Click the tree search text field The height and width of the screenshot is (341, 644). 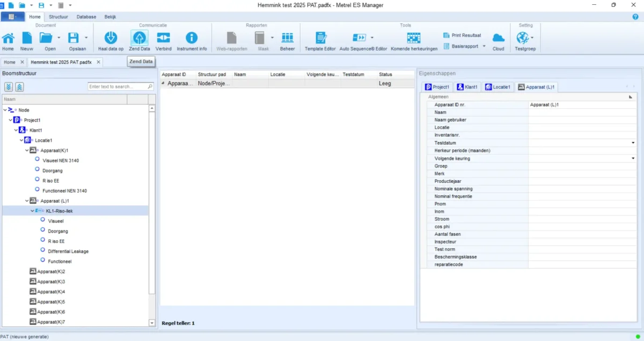(118, 86)
